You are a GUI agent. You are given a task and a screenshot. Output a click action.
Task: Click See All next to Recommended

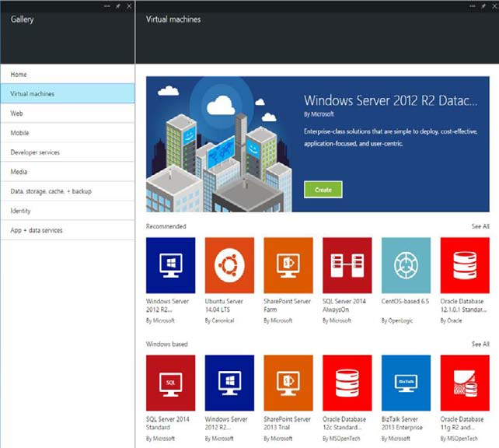pos(480,226)
